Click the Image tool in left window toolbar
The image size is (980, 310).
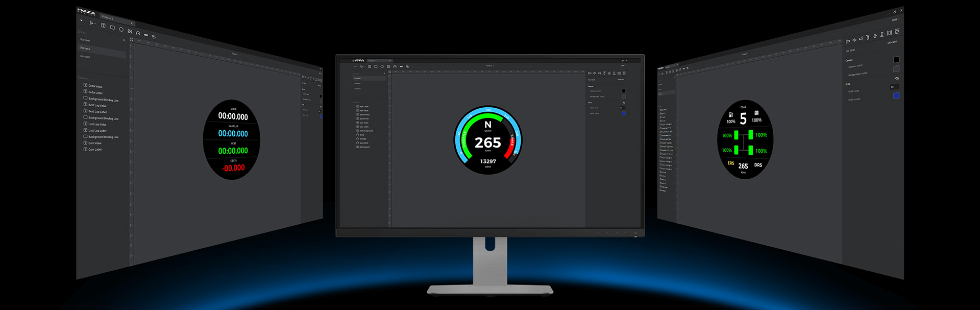click(130, 31)
